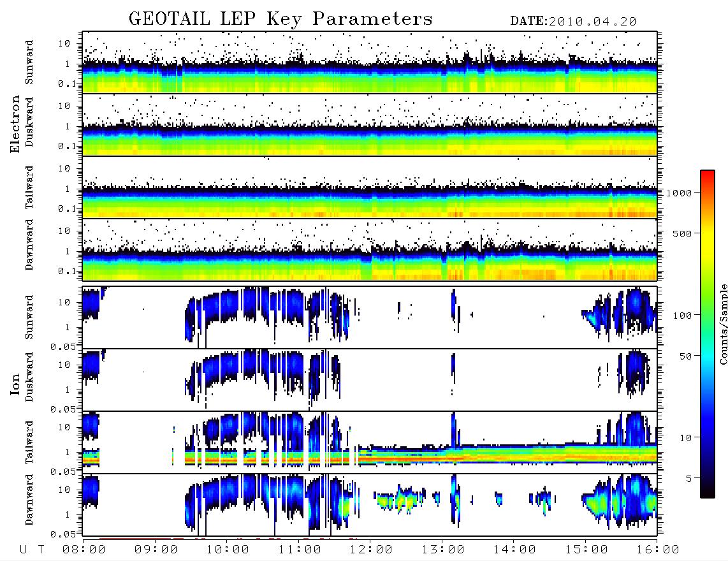
Task: Click the '10' tick of Ion Duskward panel
Action: (64, 365)
